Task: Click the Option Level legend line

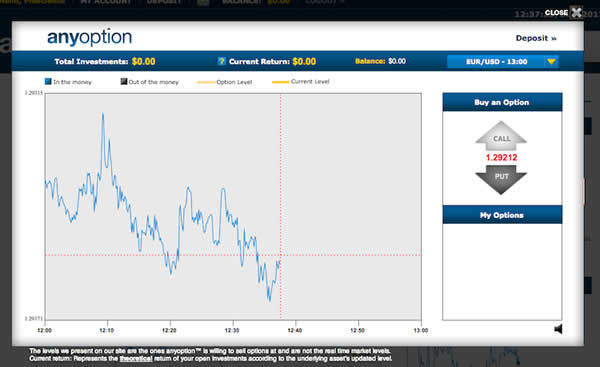Action: 205,82
